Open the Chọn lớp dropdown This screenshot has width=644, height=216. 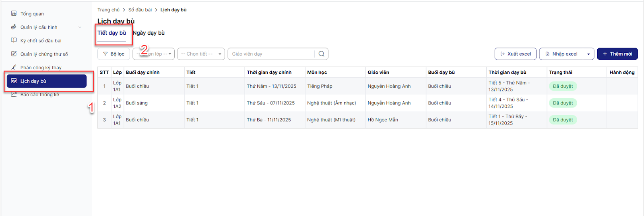(154, 54)
